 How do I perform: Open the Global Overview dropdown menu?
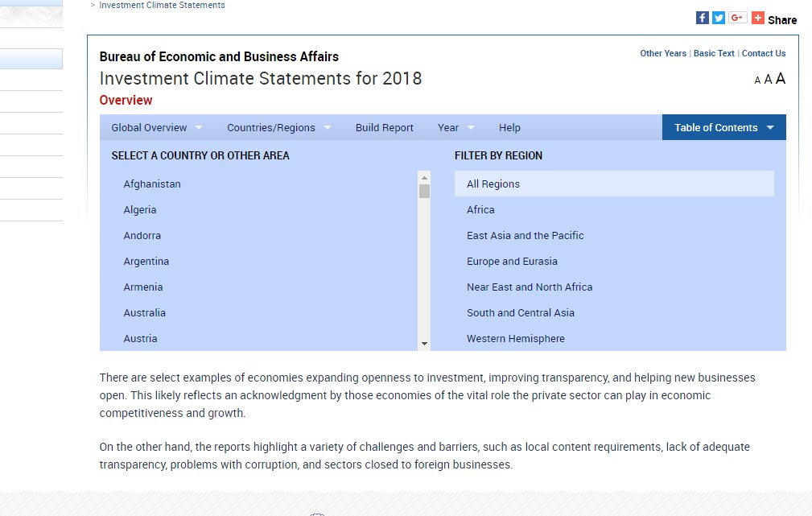[x=157, y=127]
